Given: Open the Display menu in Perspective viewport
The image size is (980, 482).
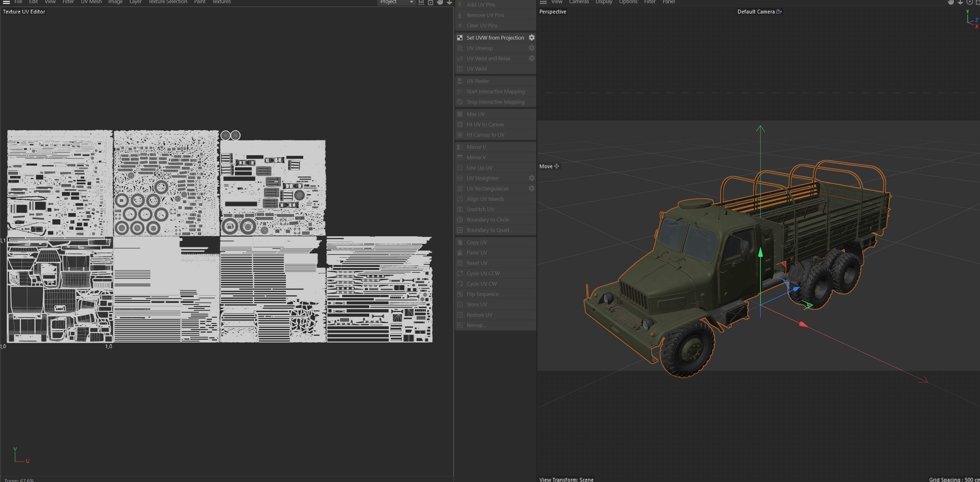Looking at the screenshot, I should [604, 2].
